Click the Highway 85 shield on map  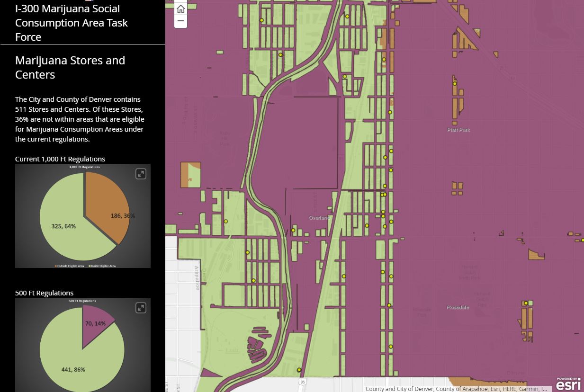303,382
